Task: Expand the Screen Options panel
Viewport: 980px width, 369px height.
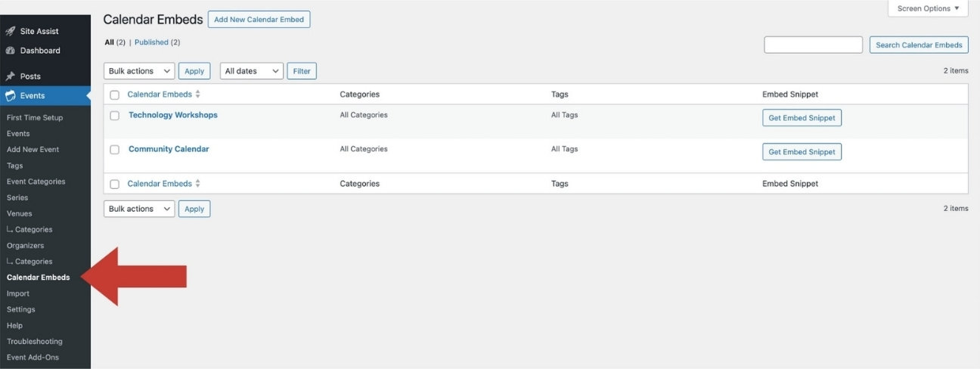Action: (x=928, y=8)
